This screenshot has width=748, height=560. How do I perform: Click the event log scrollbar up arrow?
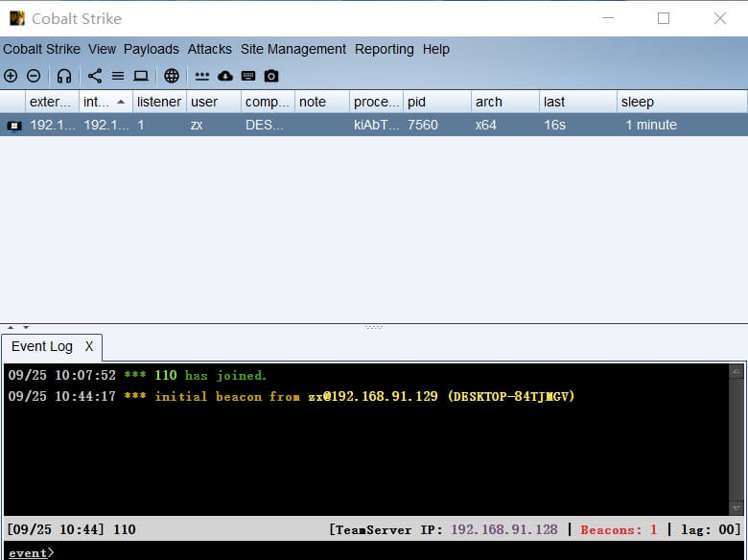[736, 372]
